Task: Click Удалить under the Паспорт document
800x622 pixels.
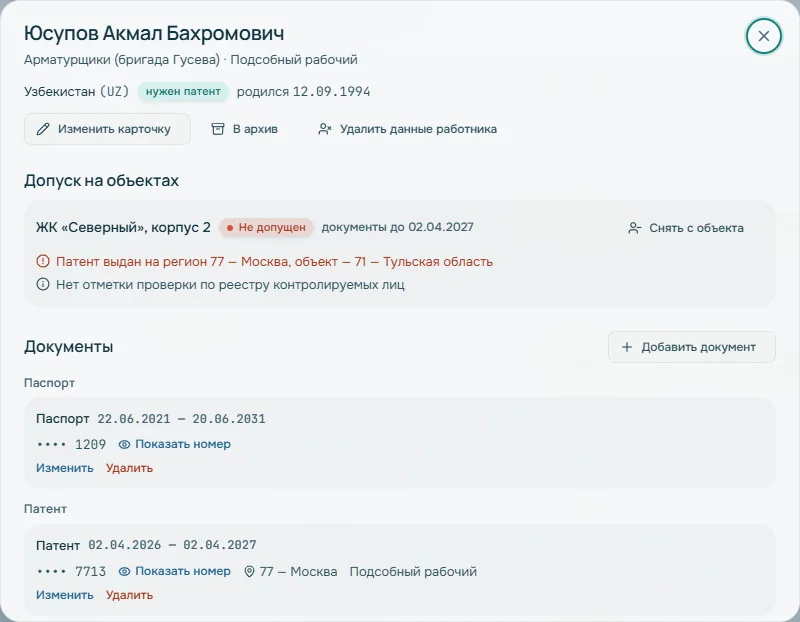Action: (130, 468)
